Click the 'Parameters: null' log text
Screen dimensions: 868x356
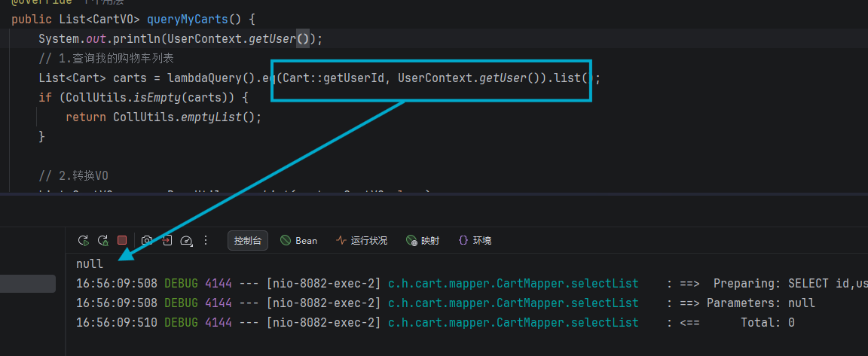760,303
